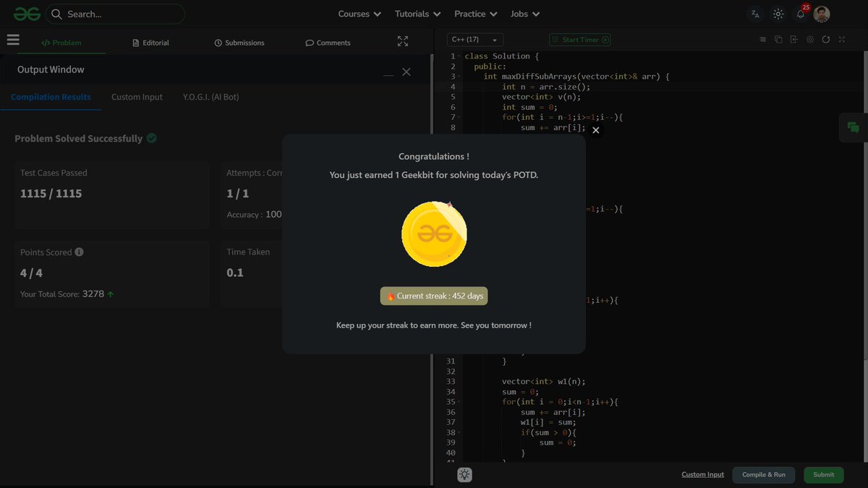The height and width of the screenshot is (488, 868).
Task: Click the Current streak : 452 days badge
Action: [434, 296]
